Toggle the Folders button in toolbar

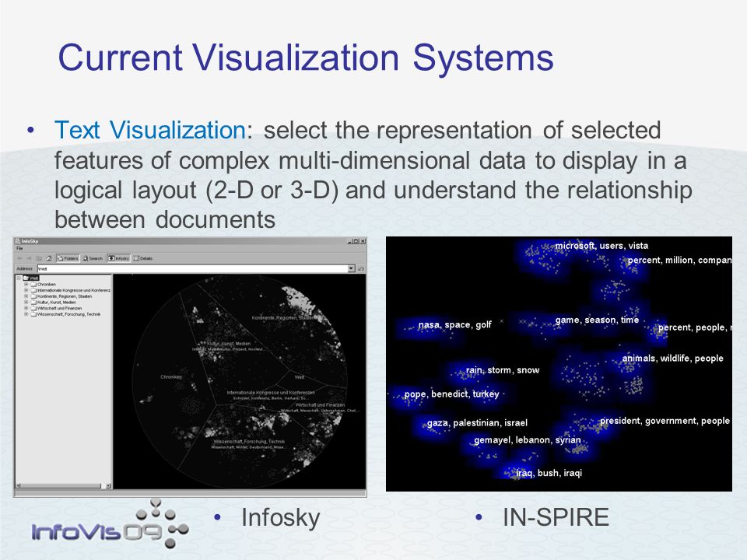pyautogui.click(x=68, y=258)
